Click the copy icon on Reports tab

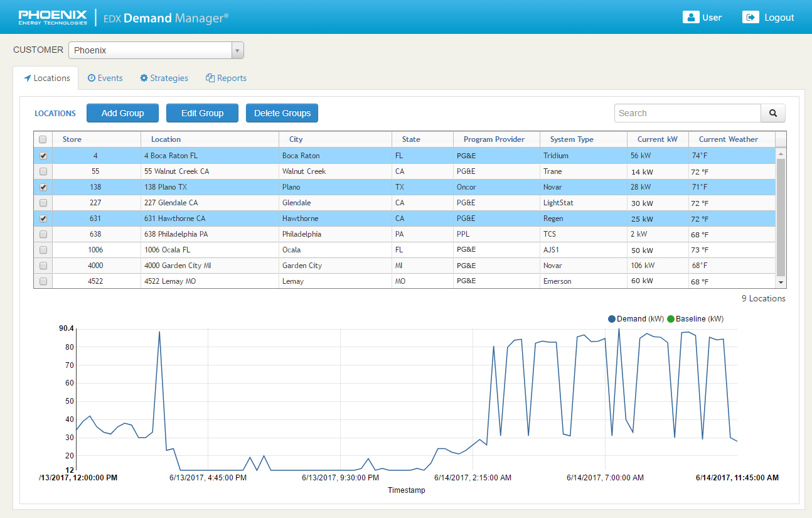click(x=210, y=78)
